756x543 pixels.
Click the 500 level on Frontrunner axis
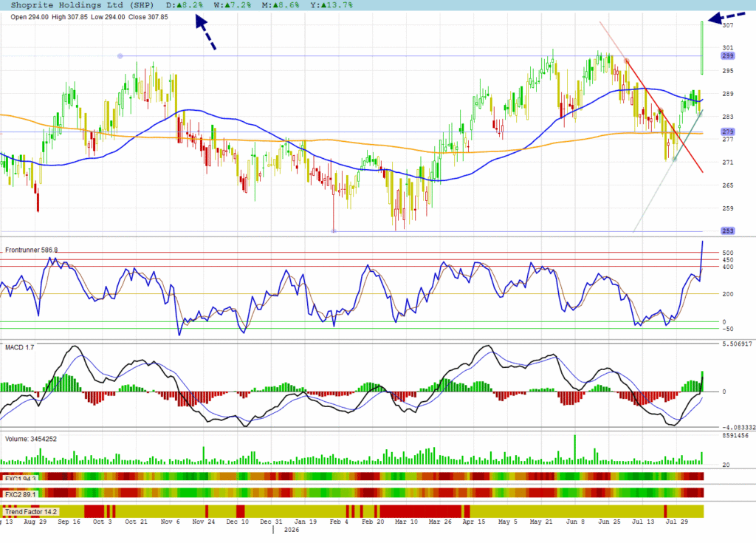pos(727,253)
